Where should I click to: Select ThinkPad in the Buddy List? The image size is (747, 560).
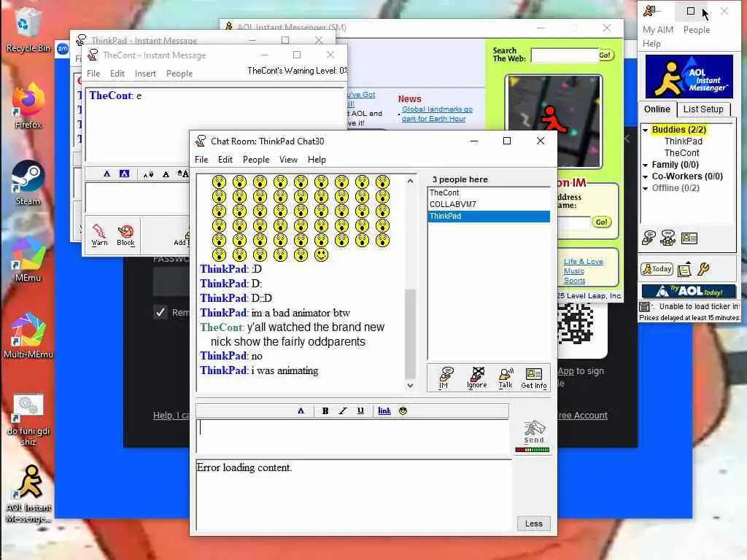(x=683, y=141)
